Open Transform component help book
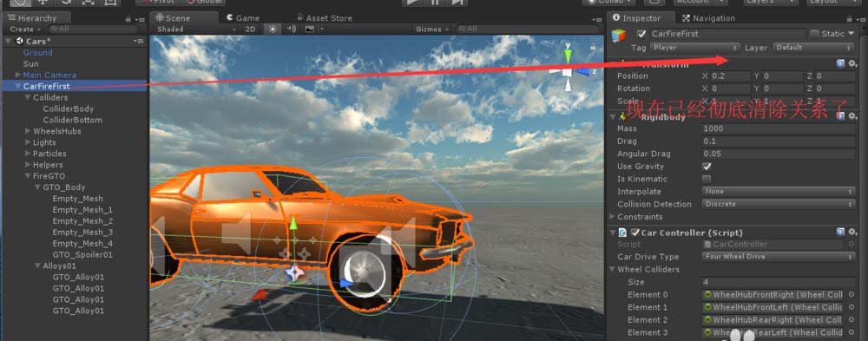Screen dimensions: 868x341 840,63
